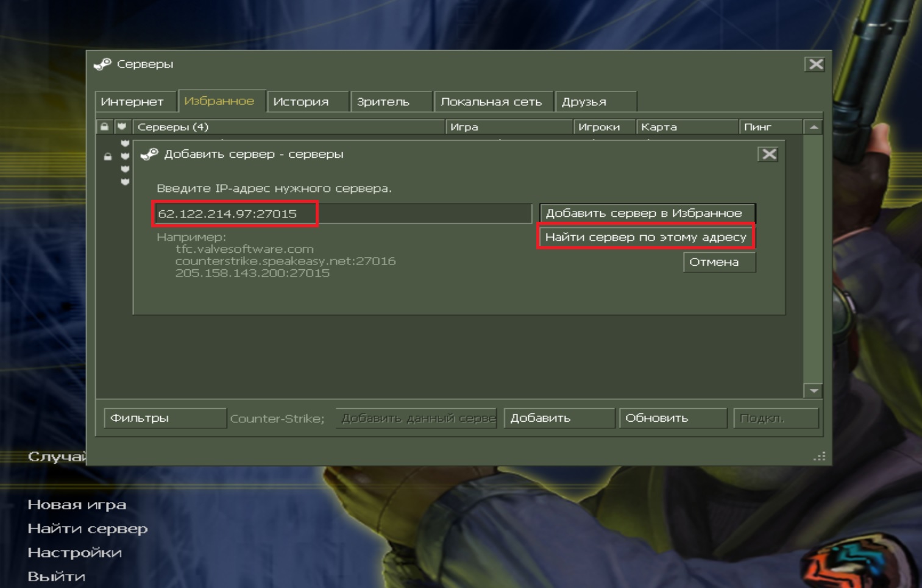Click Добавить сервер в Избранное button

(647, 213)
